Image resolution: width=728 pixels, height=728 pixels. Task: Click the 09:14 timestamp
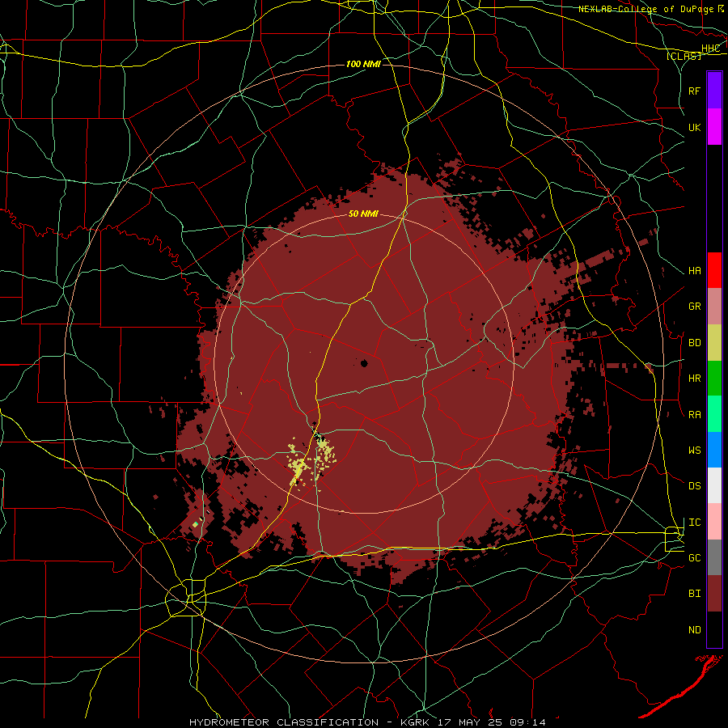527,722
